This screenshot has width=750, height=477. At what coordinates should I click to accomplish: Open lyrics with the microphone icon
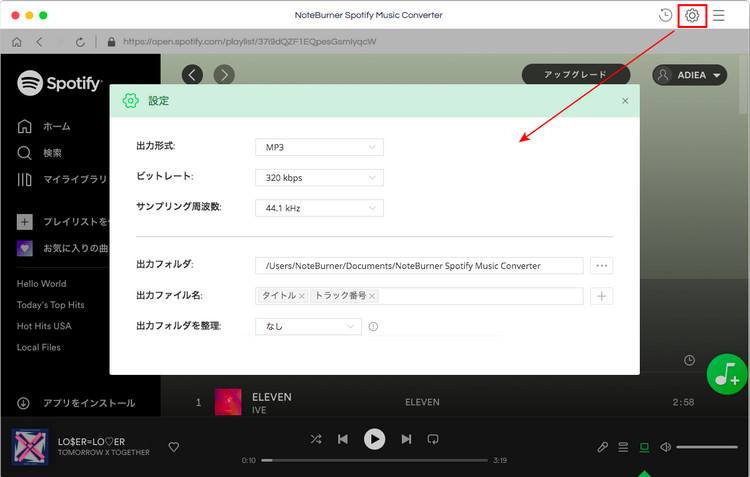[602, 447]
